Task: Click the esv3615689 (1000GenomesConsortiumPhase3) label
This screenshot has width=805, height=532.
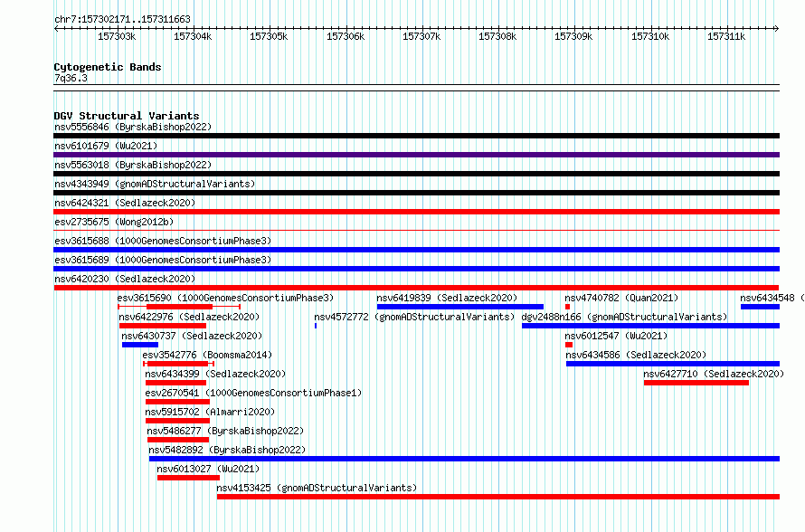Action: [x=163, y=260]
